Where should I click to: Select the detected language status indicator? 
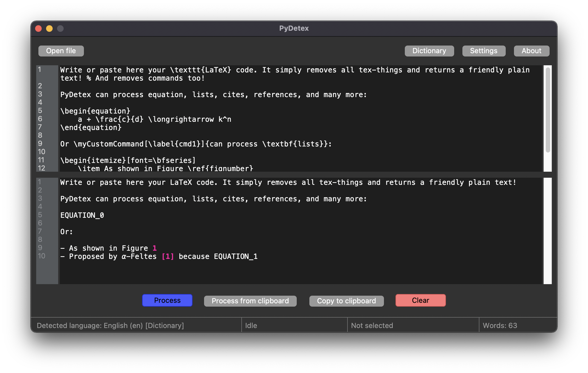pyautogui.click(x=111, y=325)
